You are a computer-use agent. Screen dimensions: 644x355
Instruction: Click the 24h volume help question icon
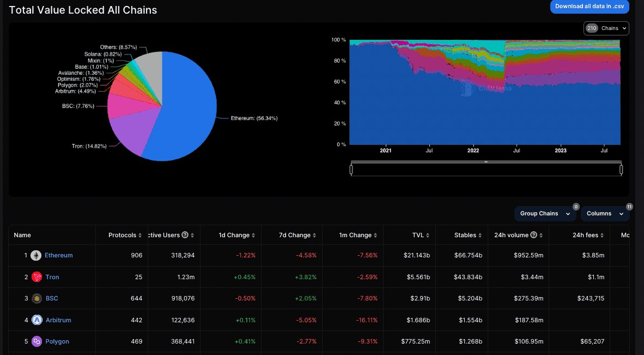coord(533,235)
